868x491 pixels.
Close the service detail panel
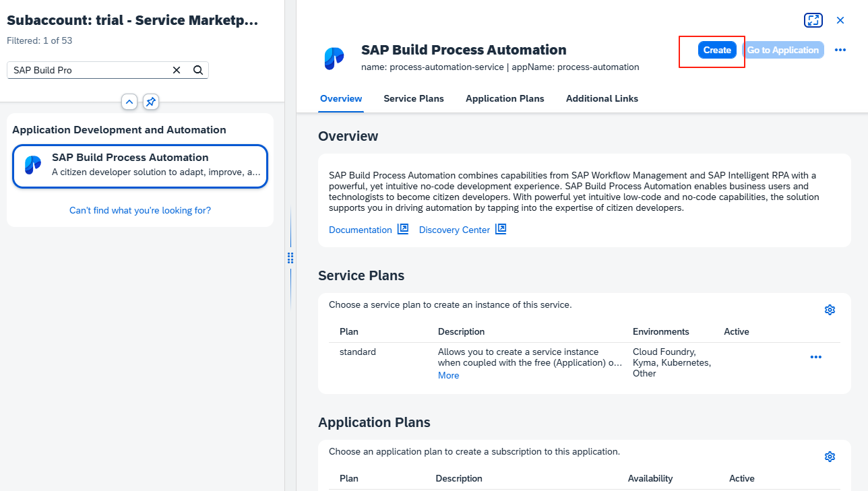click(840, 20)
